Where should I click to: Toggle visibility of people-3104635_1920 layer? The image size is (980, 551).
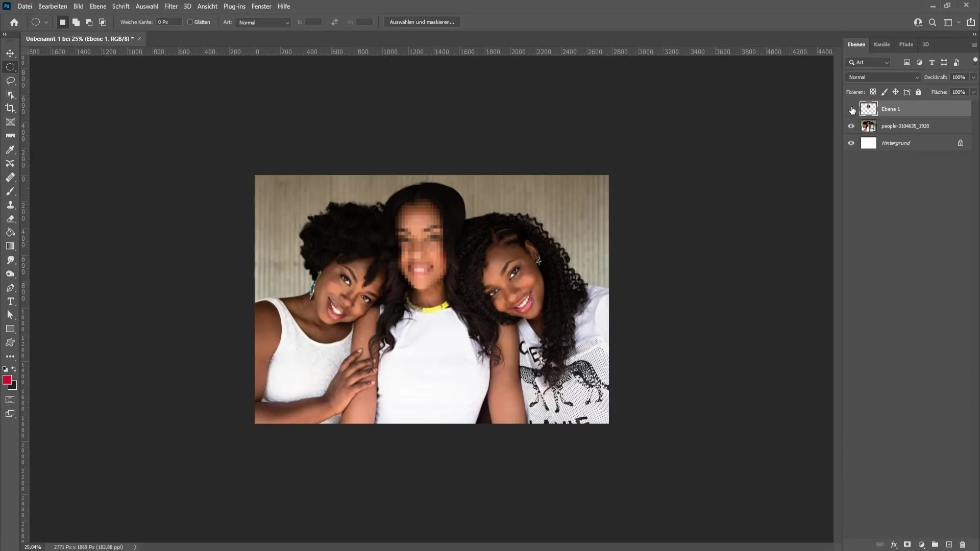tap(851, 126)
